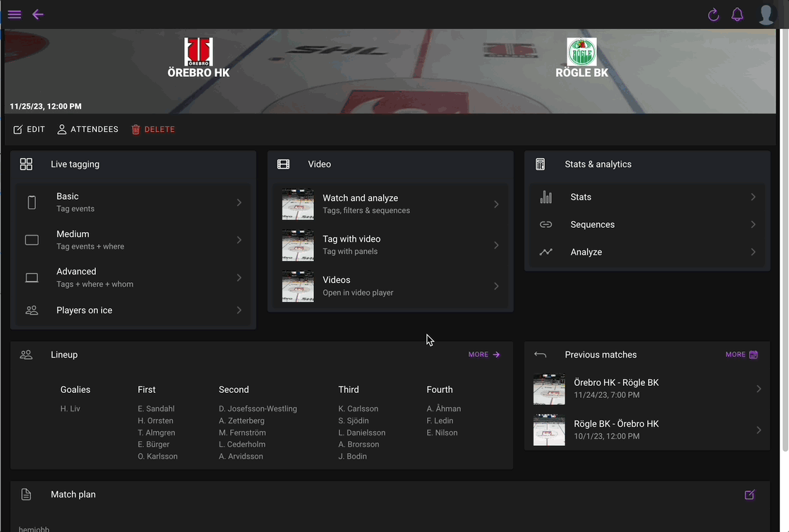Click O. Karlsson in First line

pos(157,457)
